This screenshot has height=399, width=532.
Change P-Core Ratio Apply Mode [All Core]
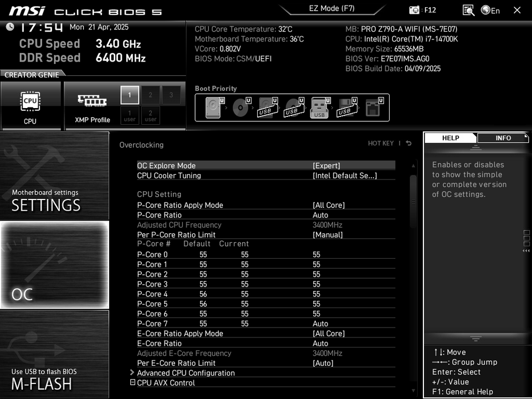pos(329,205)
